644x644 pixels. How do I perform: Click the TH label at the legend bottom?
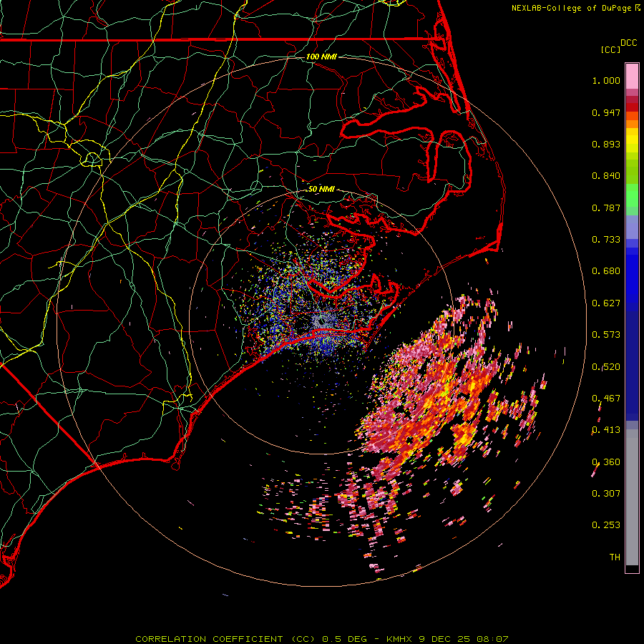(615, 557)
